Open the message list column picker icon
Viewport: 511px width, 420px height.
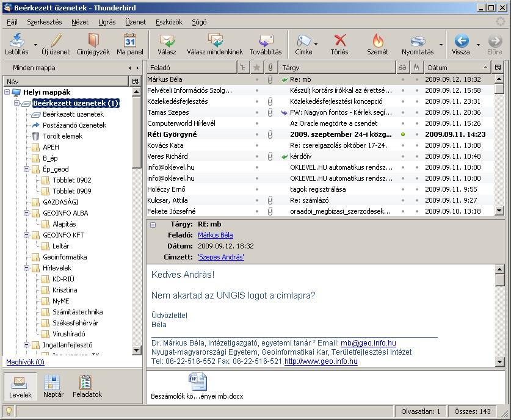coord(498,67)
